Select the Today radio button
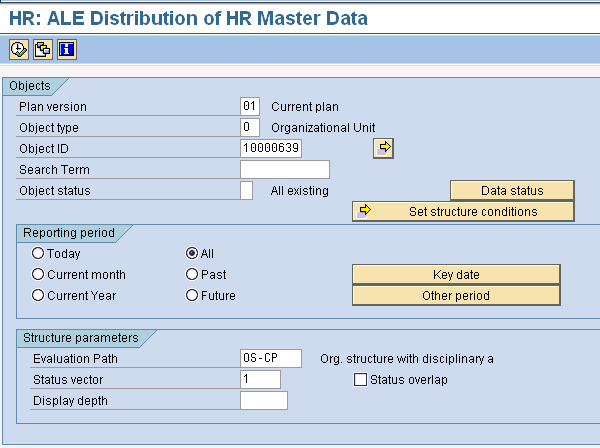 pyautogui.click(x=38, y=254)
